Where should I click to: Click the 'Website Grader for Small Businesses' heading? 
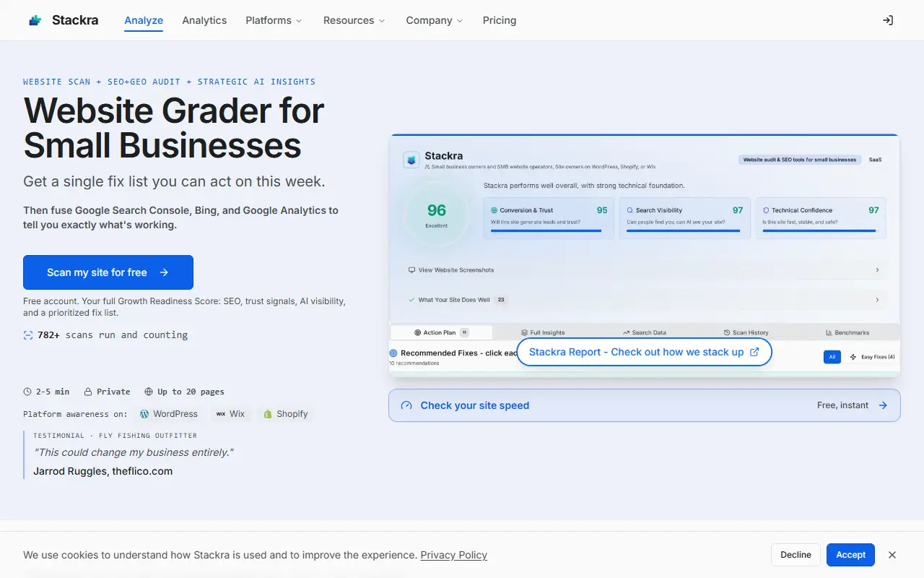[173, 128]
